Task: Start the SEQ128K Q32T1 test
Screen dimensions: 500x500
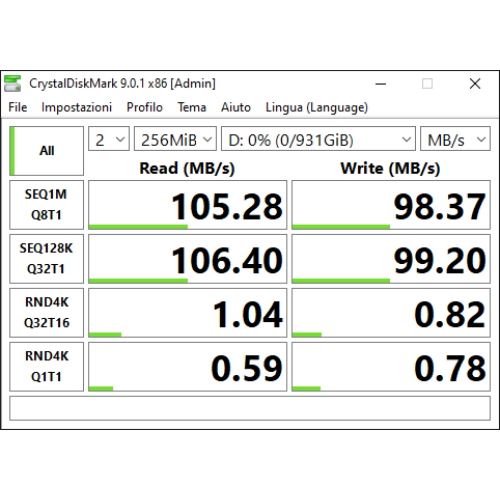Action: click(46, 259)
